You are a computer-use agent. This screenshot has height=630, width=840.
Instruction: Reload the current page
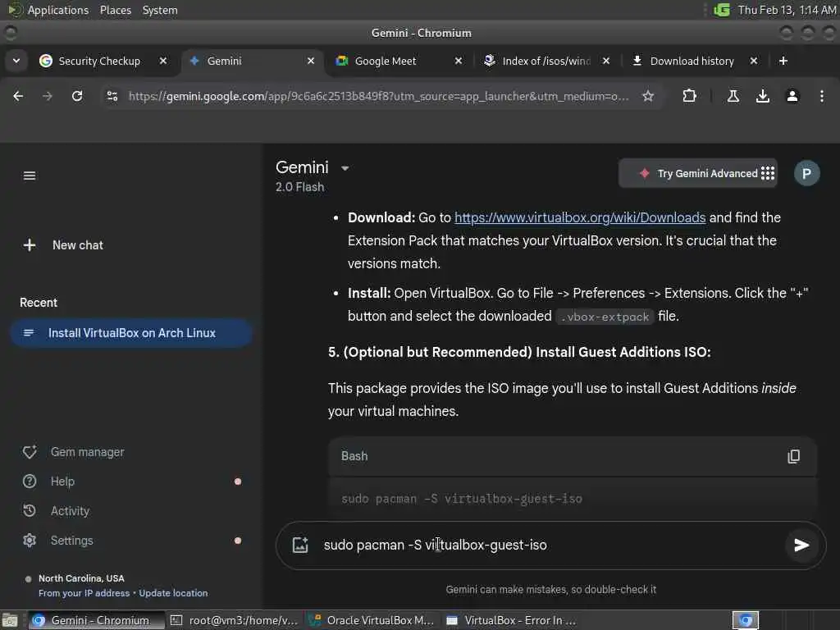(x=77, y=96)
